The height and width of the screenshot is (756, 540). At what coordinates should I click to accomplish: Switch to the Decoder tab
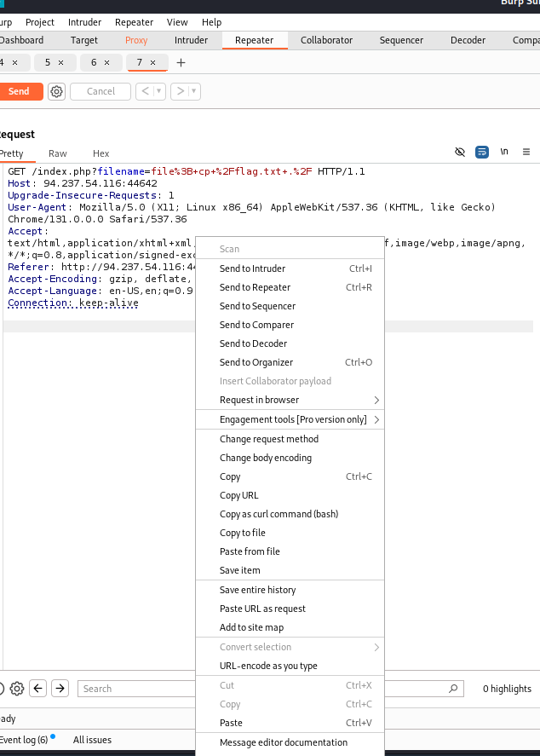pos(468,40)
